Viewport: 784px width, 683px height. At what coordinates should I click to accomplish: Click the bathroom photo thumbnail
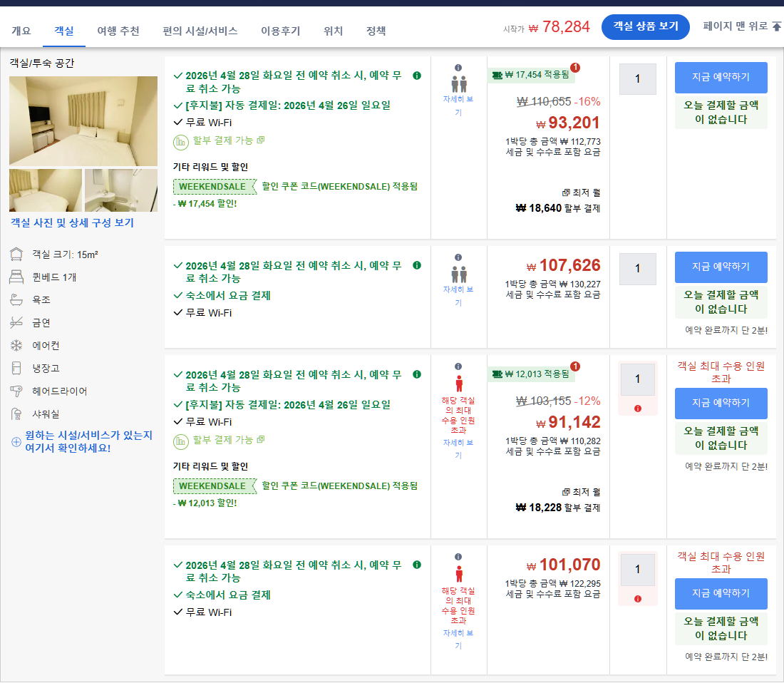121,190
